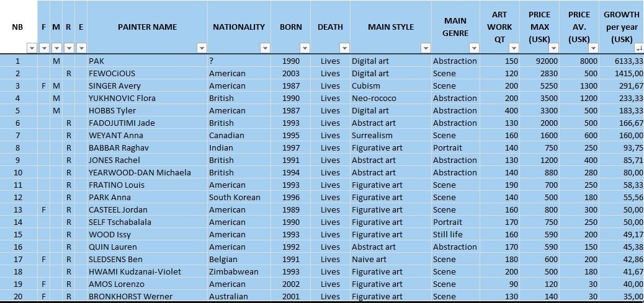The width and height of the screenshot is (644, 303).
Task: Click the Zimbabwean nationality cell
Action: [x=233, y=271]
